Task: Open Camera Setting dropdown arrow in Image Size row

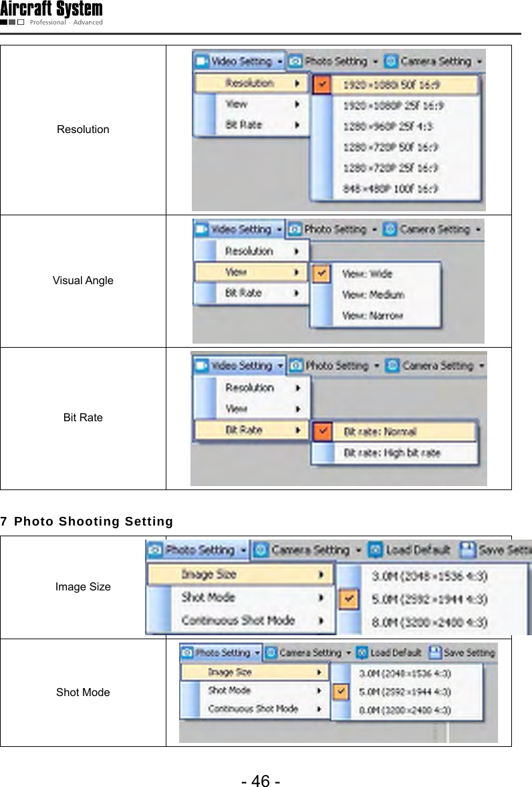Action: click(358, 550)
